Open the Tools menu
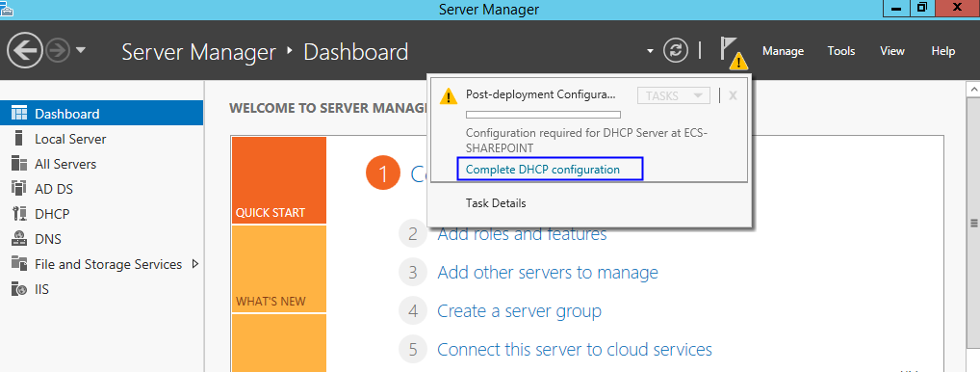This screenshot has height=372, width=980. (x=841, y=51)
